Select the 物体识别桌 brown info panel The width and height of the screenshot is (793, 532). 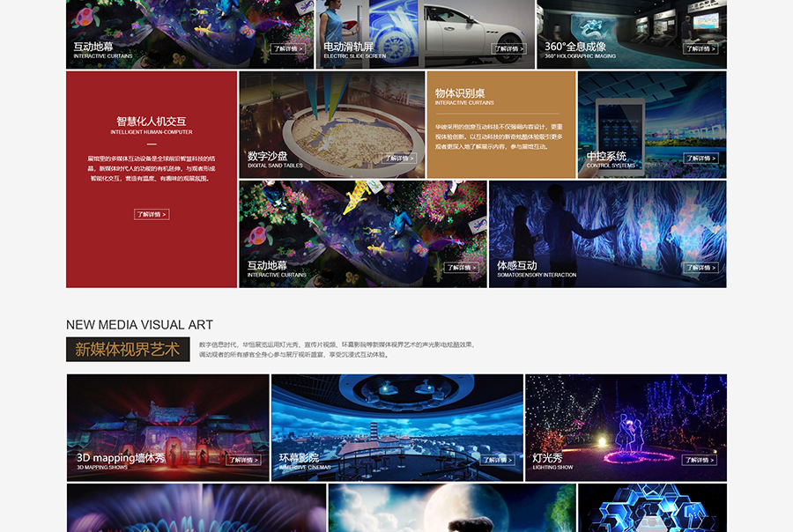point(500,124)
